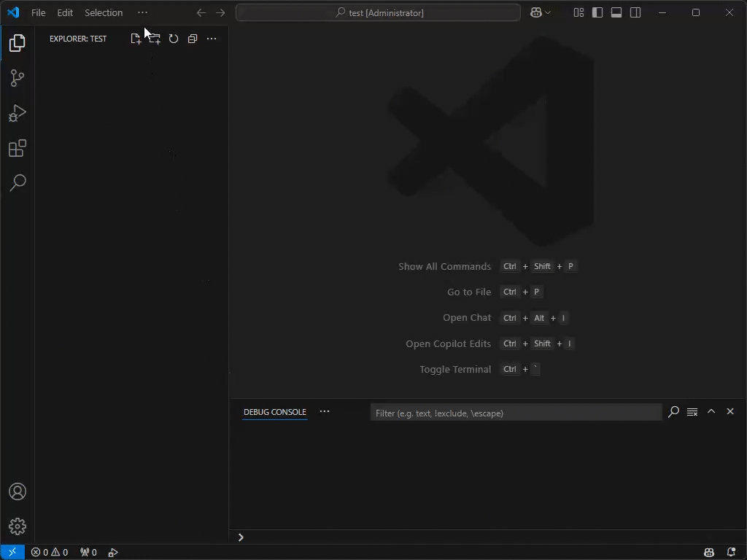
Task: Open the Source Control view
Action: (x=17, y=78)
